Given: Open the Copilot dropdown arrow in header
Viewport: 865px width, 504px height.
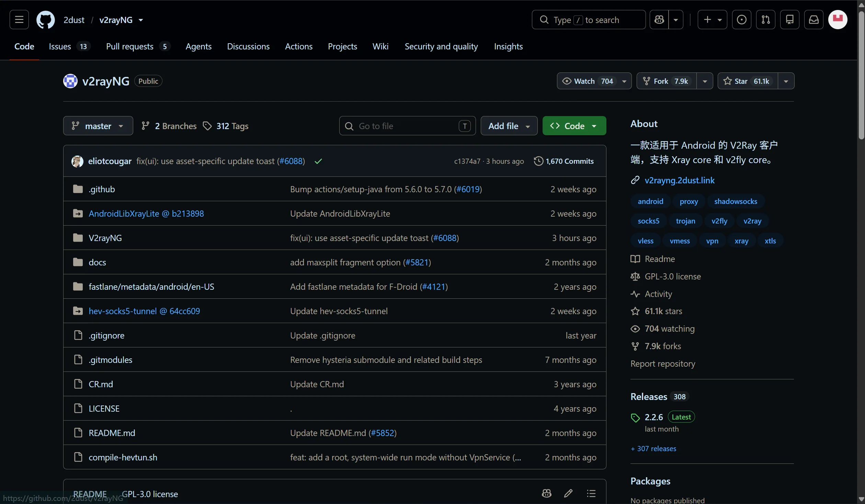Looking at the screenshot, I should click(676, 20).
